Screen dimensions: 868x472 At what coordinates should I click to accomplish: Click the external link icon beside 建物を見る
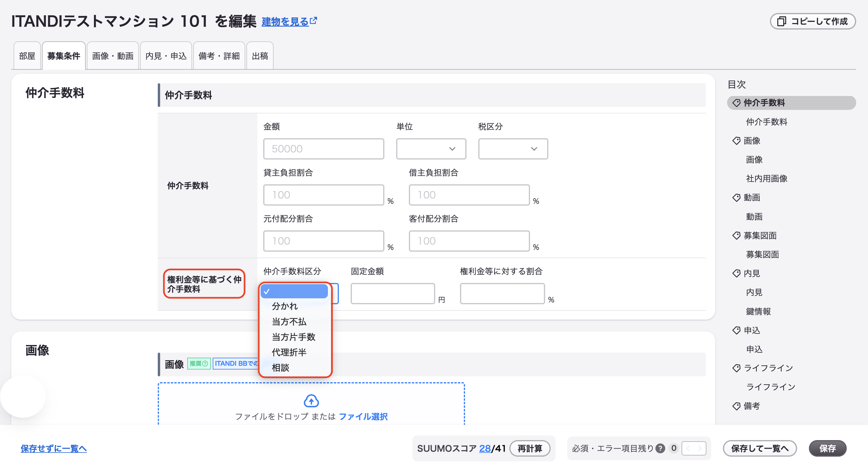tap(313, 21)
